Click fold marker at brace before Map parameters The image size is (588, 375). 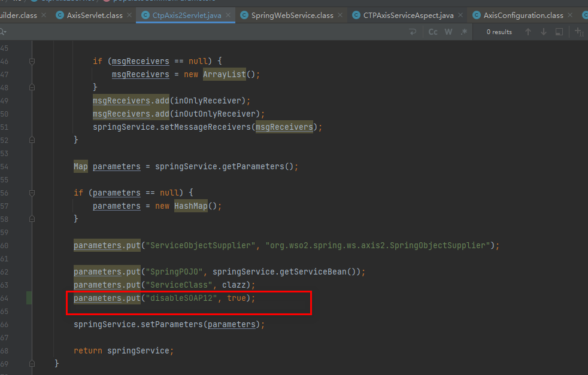coord(32,140)
